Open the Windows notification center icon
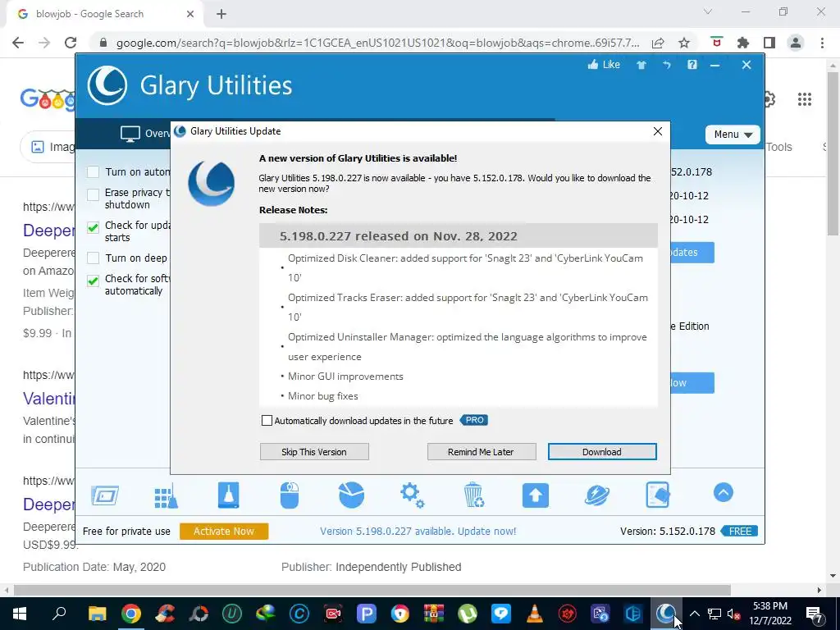The width and height of the screenshot is (840, 630). (x=815, y=614)
